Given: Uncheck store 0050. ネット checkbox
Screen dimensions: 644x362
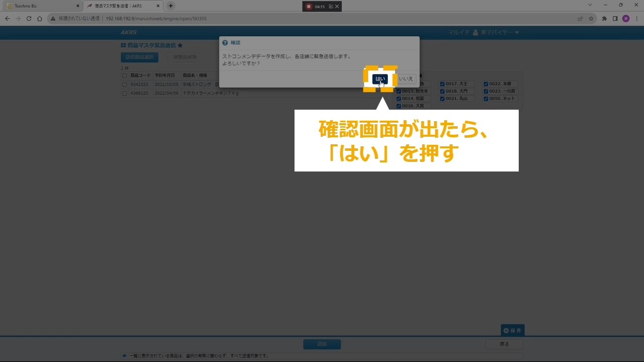Looking at the screenshot, I should 486,99.
